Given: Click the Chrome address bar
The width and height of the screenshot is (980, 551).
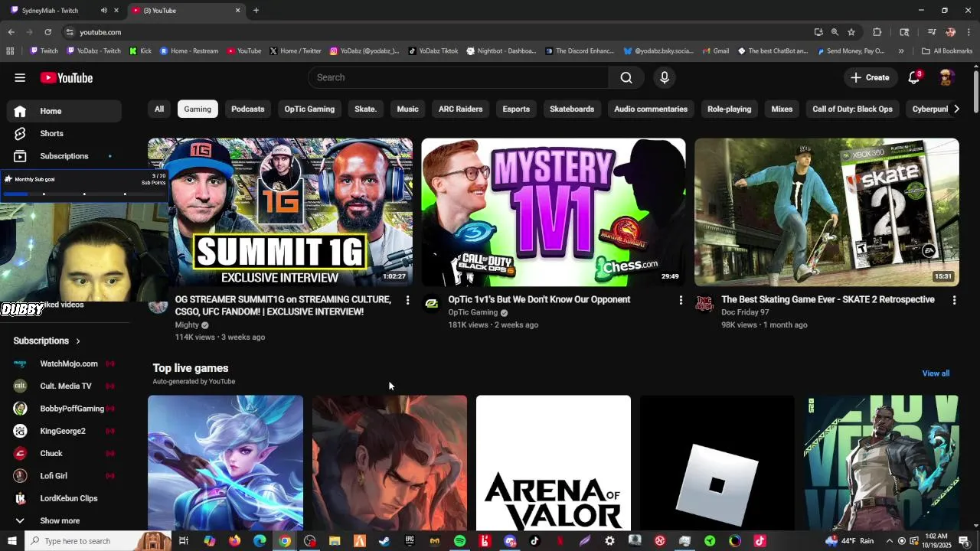Looking at the screenshot, I should pos(436,32).
